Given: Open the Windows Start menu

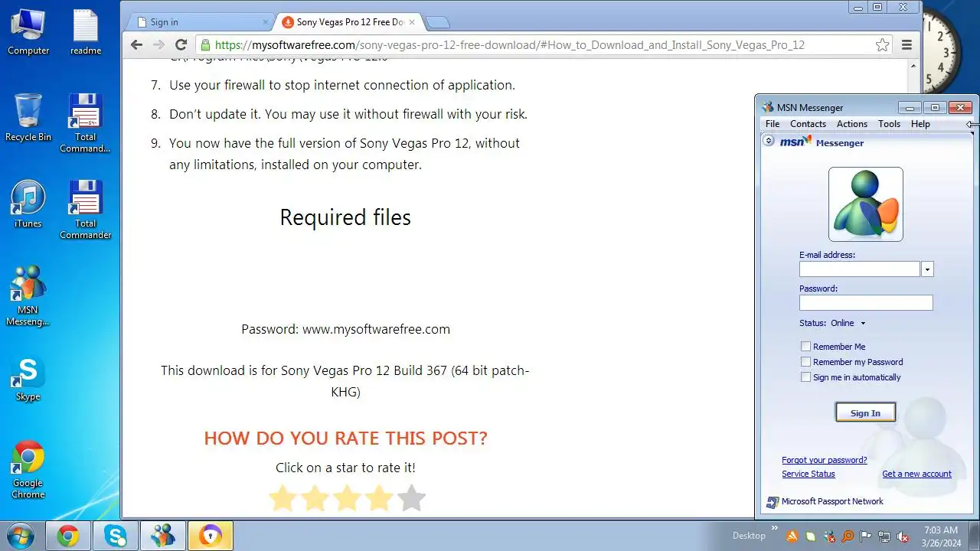Looking at the screenshot, I should coord(21,536).
